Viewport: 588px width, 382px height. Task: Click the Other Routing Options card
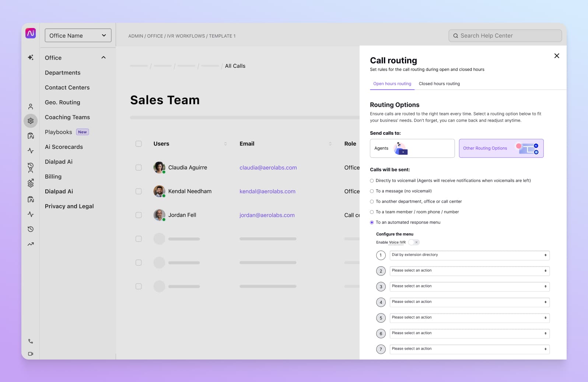point(501,148)
